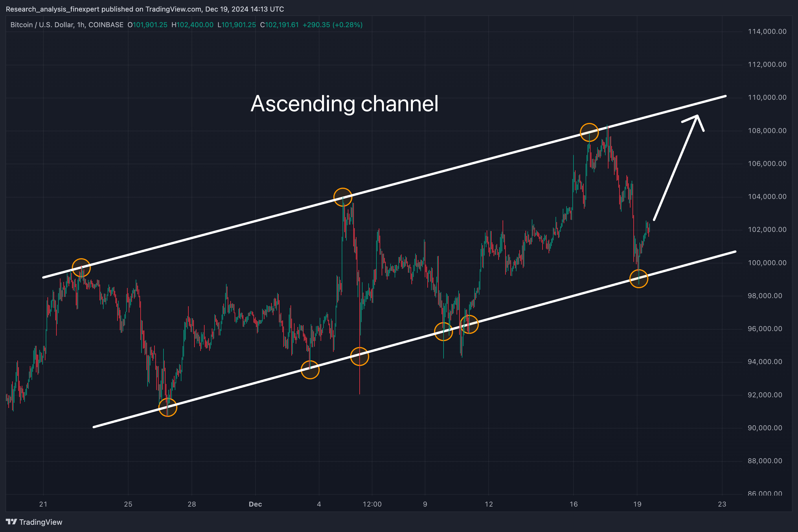The height and width of the screenshot is (532, 798).
Task: Click the publisher header line at top
Action: (x=145, y=9)
